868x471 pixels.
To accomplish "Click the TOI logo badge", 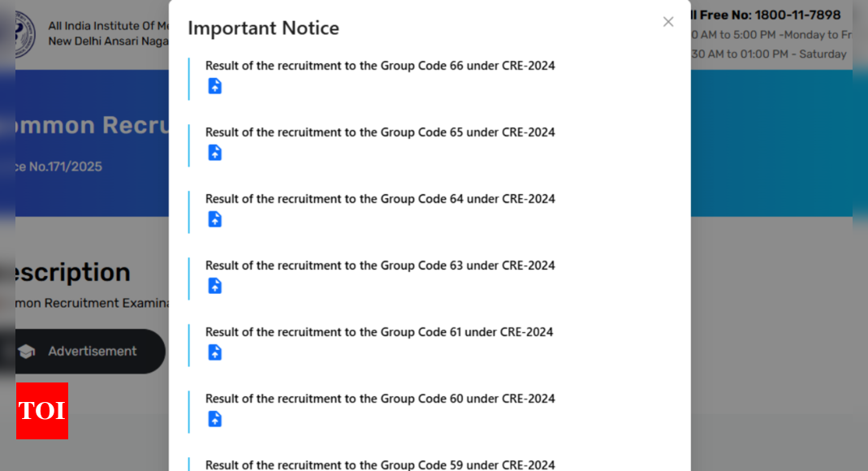I will coord(42,411).
